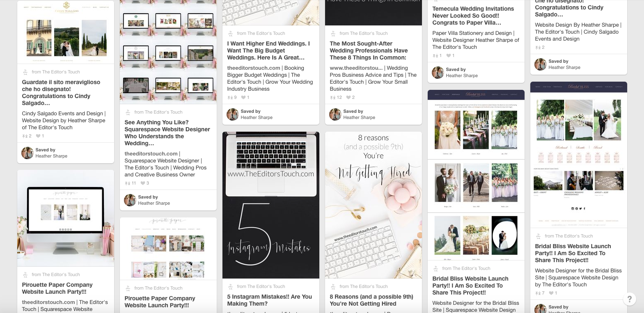Click description 'Paper Villa Stationery and Design'
This screenshot has width=644, height=313.
[476, 40]
